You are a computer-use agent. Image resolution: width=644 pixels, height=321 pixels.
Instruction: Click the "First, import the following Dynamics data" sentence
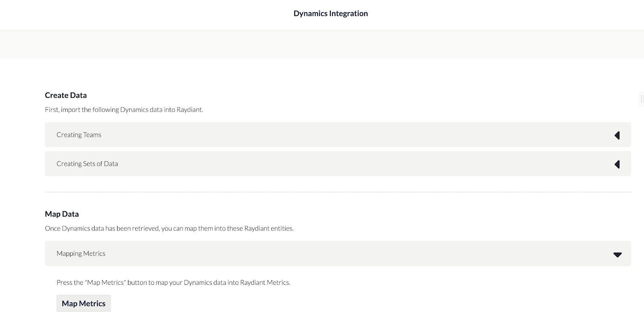pyautogui.click(x=124, y=109)
